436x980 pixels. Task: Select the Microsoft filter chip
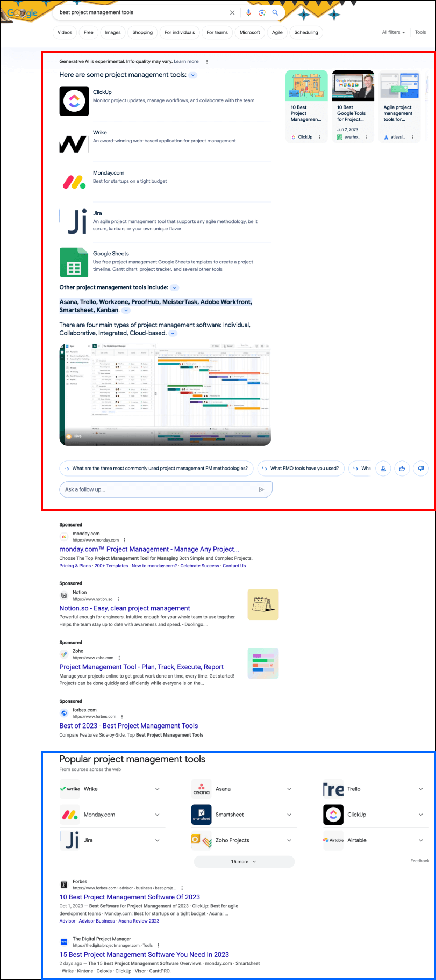pos(250,32)
